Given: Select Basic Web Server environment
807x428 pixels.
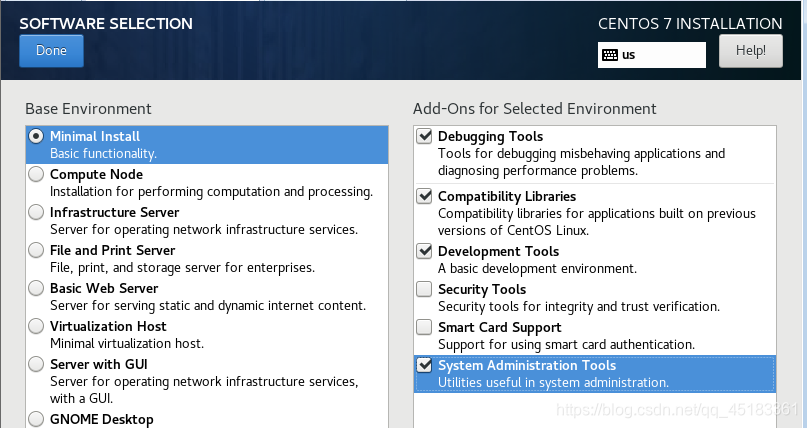Looking at the screenshot, I should (37, 288).
